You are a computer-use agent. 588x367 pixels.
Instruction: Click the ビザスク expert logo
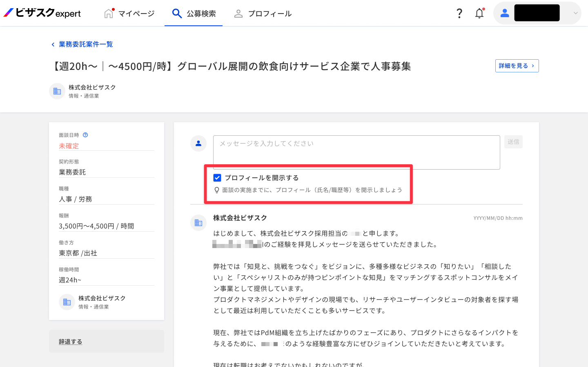(42, 13)
